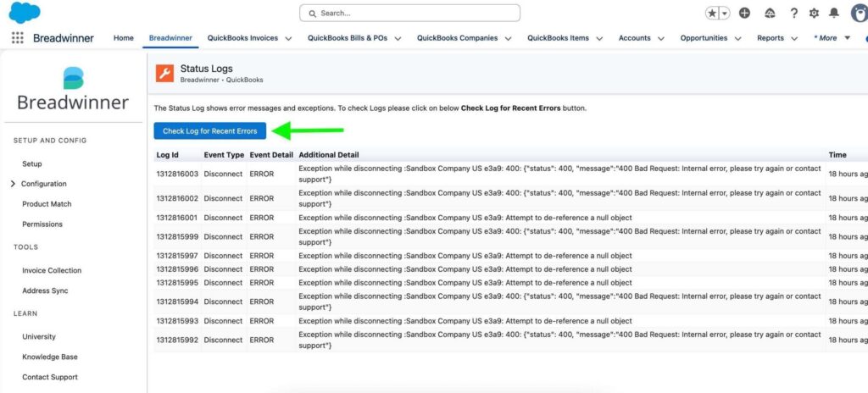Open University under Learn
This screenshot has width=868, height=393.
39,336
